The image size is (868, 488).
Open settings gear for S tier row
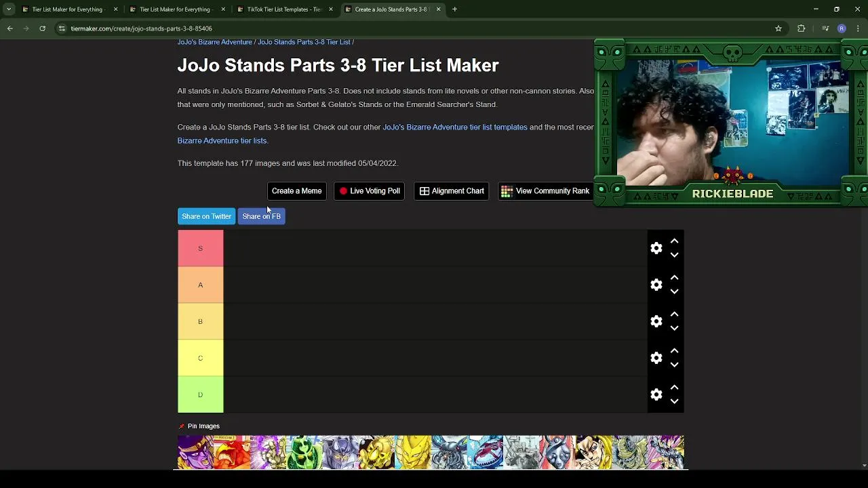pos(656,248)
